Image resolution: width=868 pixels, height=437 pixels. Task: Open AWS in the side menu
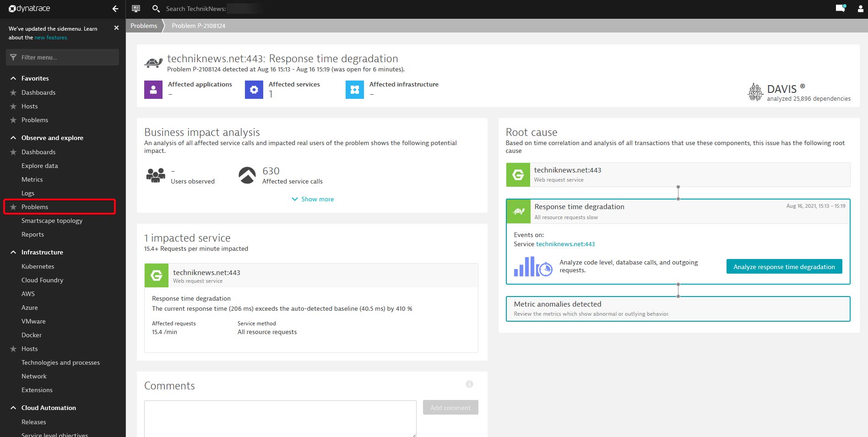(28, 294)
